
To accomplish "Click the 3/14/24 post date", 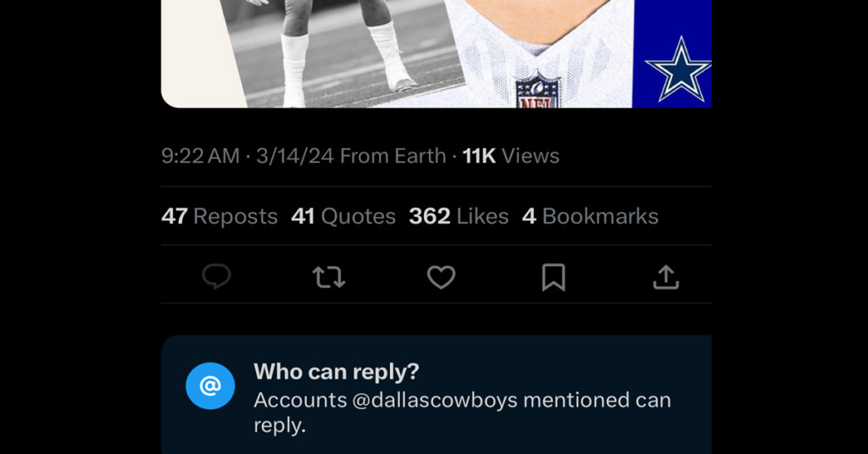I will coord(294,156).
